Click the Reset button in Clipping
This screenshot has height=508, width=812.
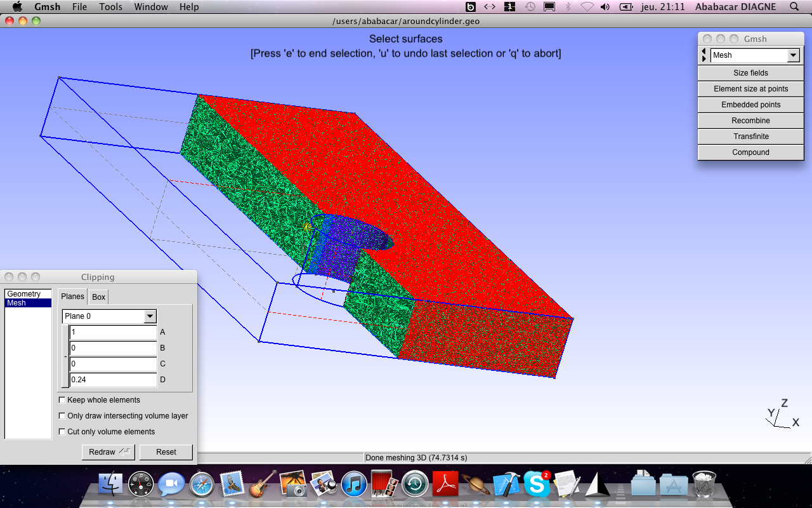166,452
